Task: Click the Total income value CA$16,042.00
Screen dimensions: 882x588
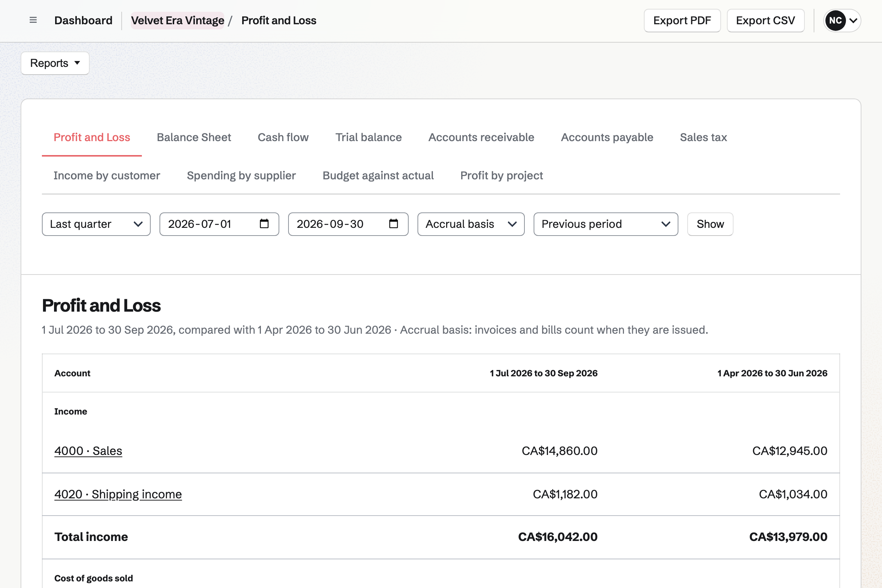Action: pyautogui.click(x=557, y=537)
